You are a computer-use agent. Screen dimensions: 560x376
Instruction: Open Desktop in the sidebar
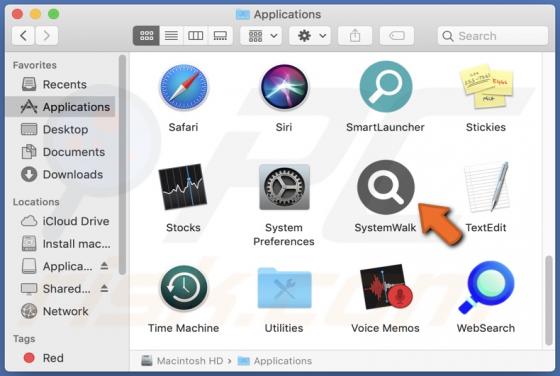tap(60, 129)
